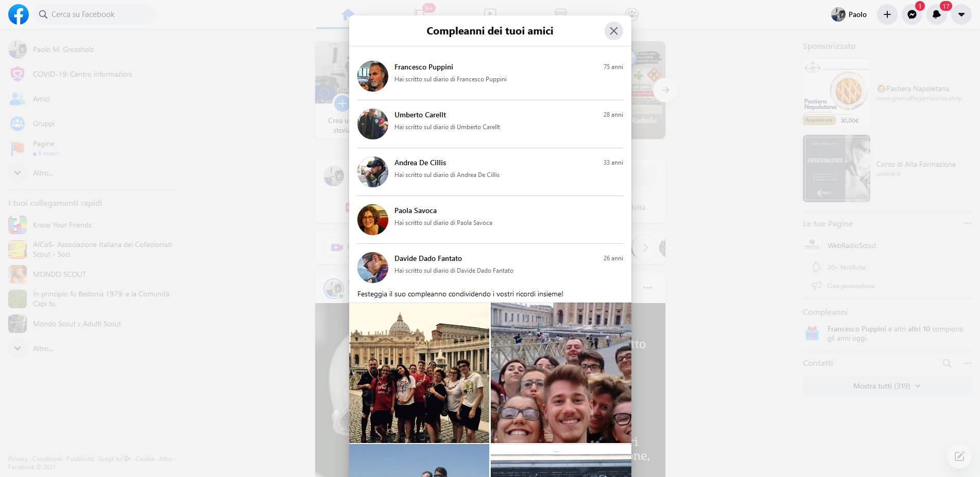
Task: Click the name Davide Dado Fantato
Action: [428, 258]
